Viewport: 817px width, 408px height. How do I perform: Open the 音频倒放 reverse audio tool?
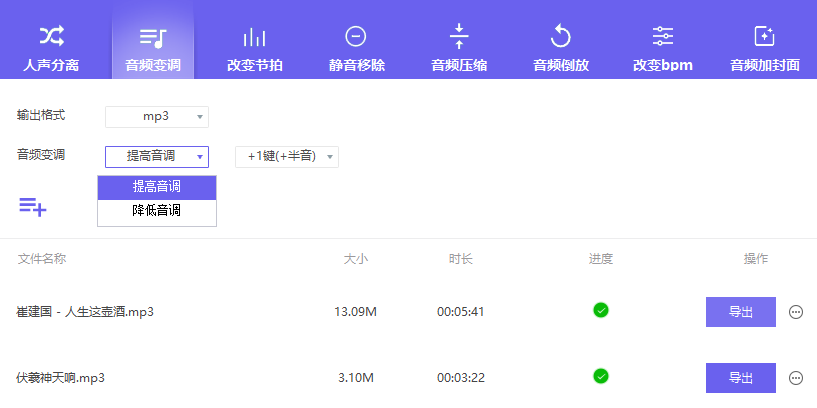[561, 48]
